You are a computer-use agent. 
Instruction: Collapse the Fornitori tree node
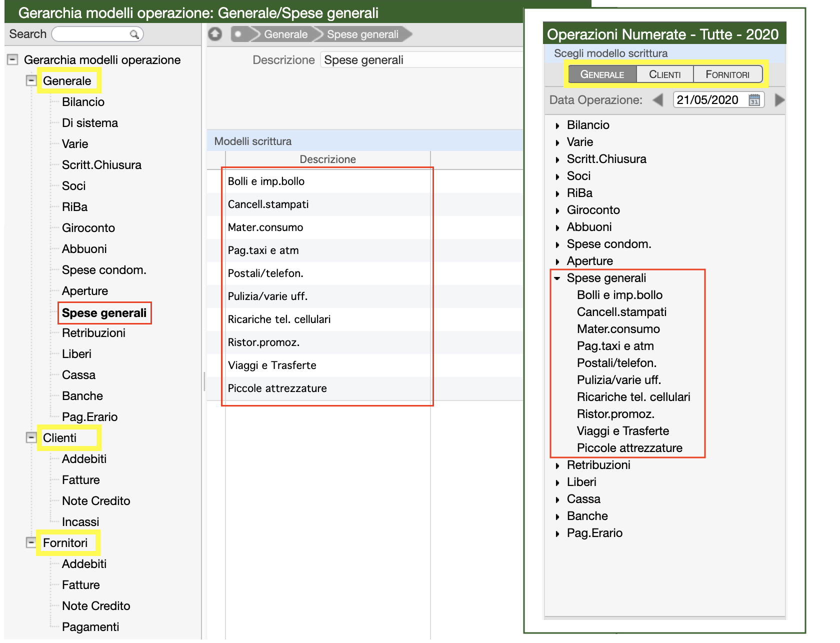[31, 542]
